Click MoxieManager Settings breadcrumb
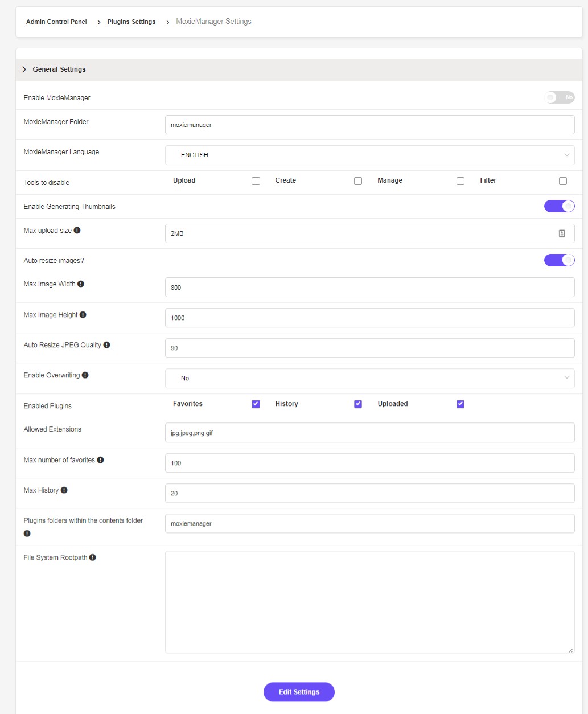The height and width of the screenshot is (714, 588). pyautogui.click(x=213, y=22)
